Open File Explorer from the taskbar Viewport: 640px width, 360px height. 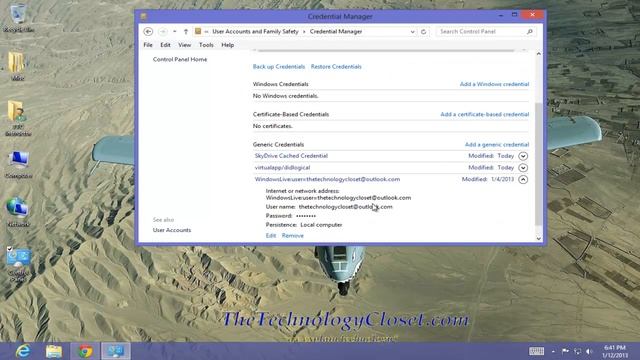coord(54,351)
